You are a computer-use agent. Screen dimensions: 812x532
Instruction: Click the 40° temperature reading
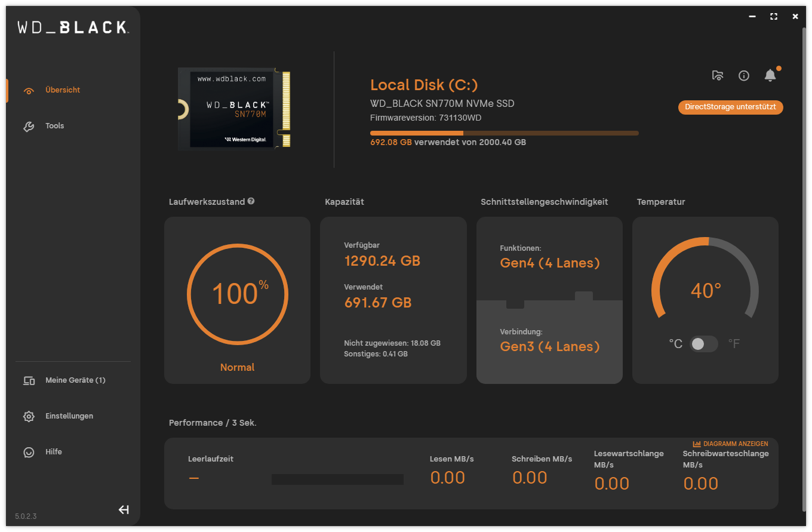point(706,291)
